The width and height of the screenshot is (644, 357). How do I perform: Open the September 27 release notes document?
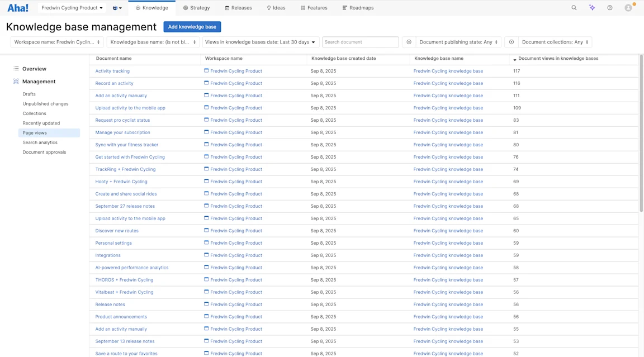[x=125, y=206]
